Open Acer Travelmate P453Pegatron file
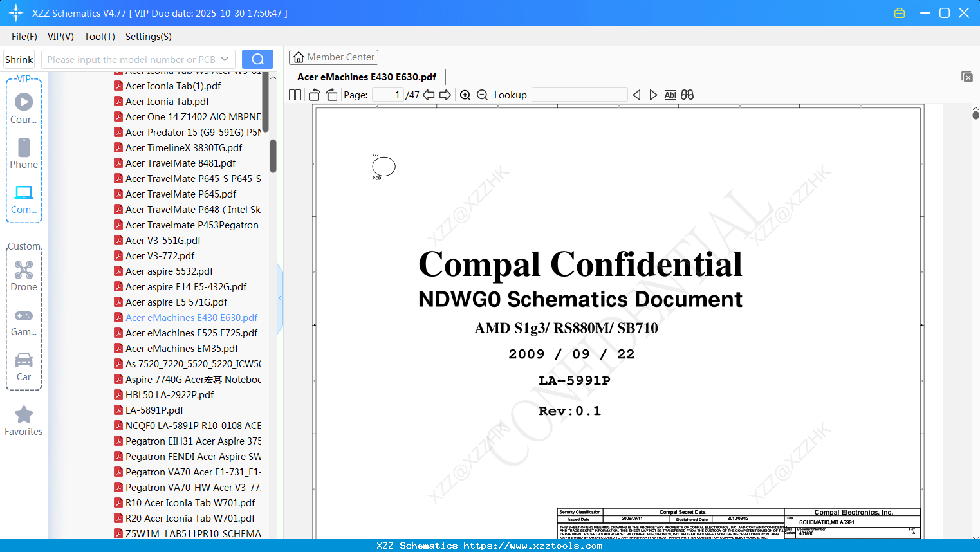 [x=187, y=225]
